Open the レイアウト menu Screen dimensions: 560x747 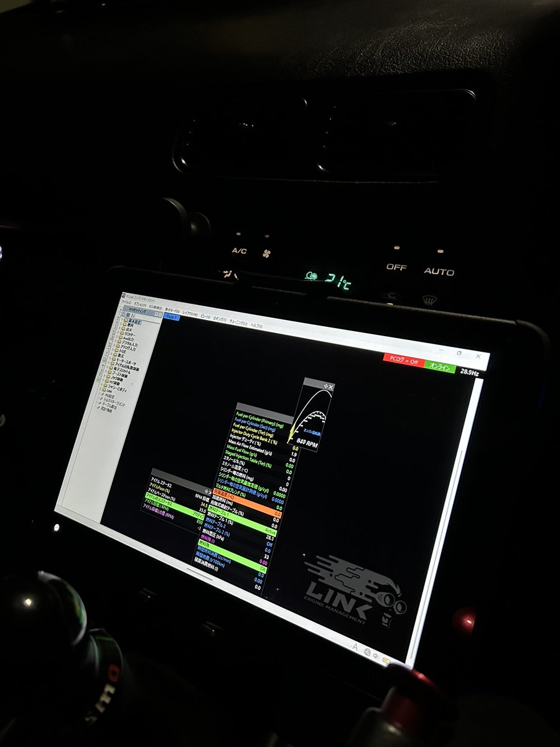[190, 313]
